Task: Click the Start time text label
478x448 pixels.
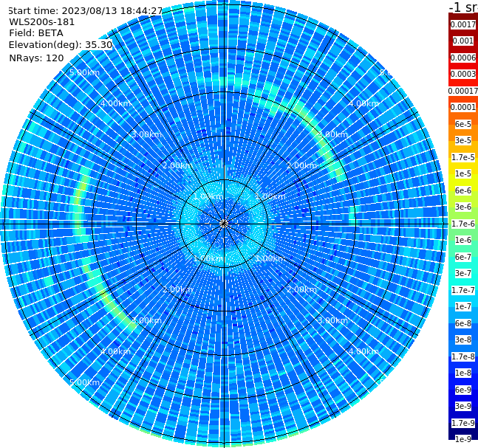Action: point(85,10)
